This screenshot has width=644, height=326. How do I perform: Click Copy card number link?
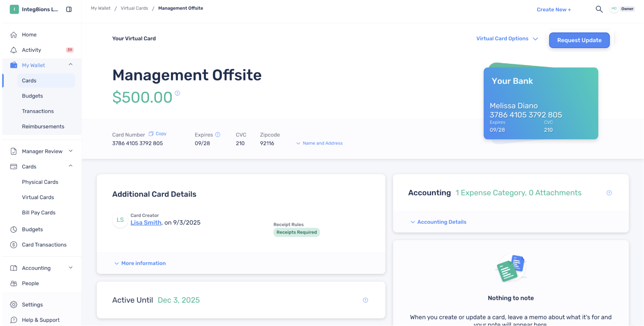[x=161, y=134]
